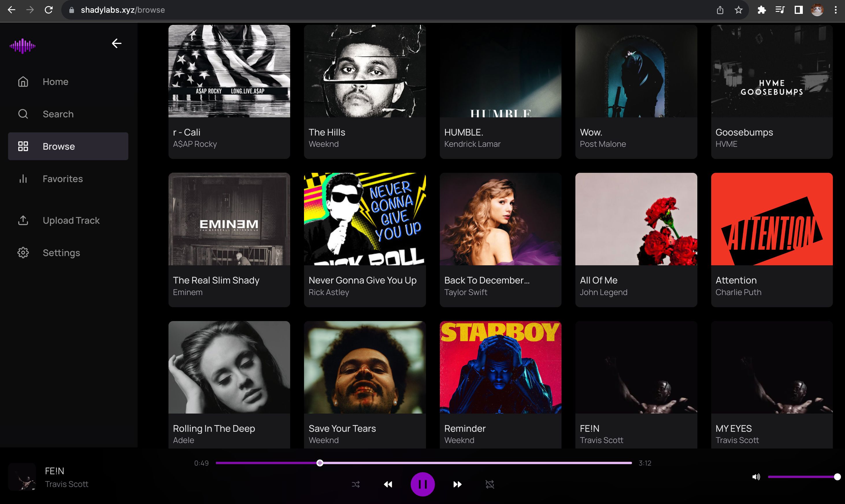Click the address bar URL
This screenshot has width=845, height=504.
(123, 10)
